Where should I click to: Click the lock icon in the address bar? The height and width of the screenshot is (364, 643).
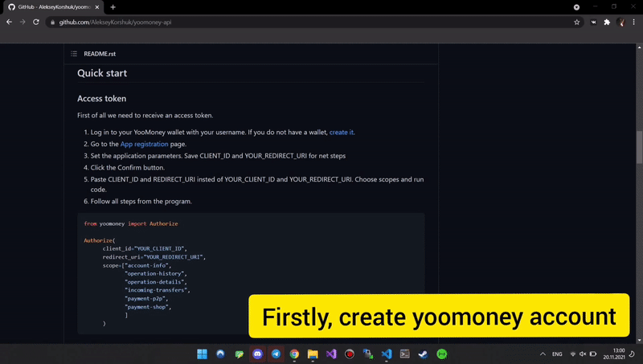(52, 22)
